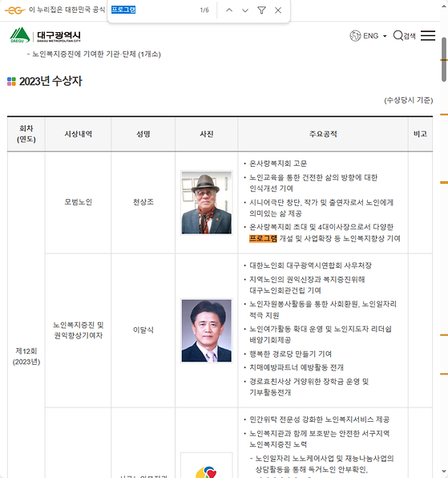Viewport: 448px width, 478px height.
Task: Go to next find result
Action: click(245, 10)
